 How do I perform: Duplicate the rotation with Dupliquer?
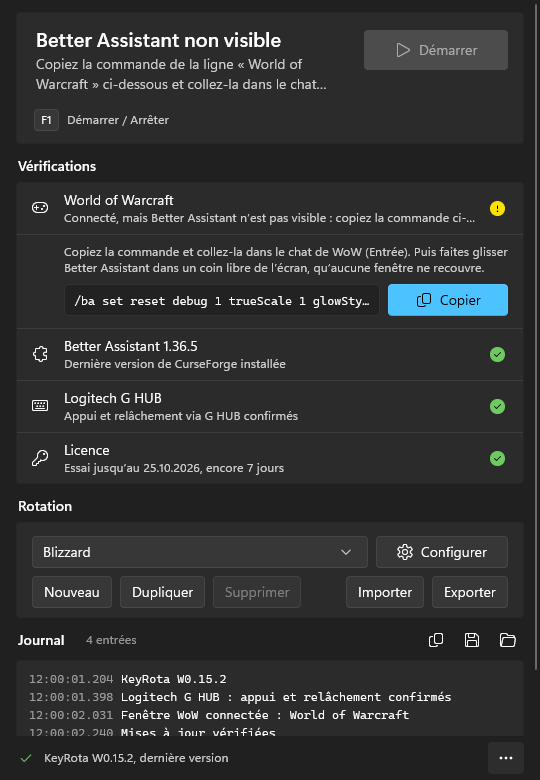163,592
